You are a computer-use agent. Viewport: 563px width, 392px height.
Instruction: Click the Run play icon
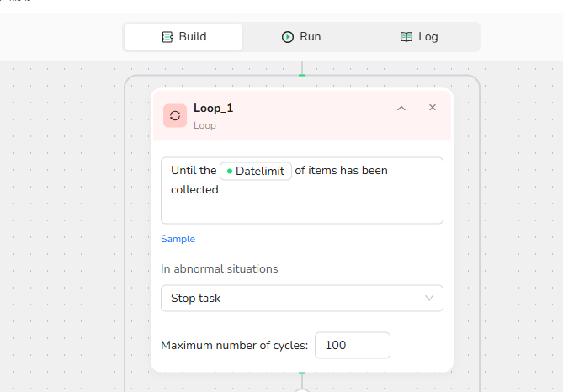point(288,37)
